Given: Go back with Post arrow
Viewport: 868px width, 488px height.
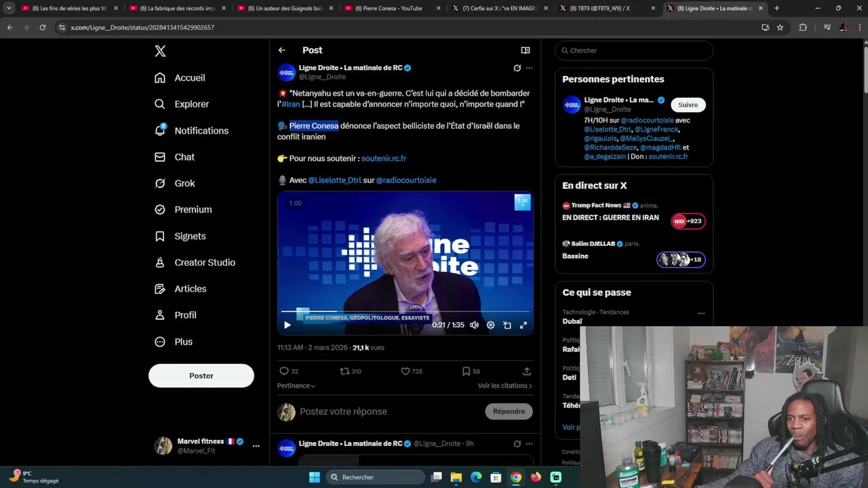Looking at the screenshot, I should tap(282, 50).
